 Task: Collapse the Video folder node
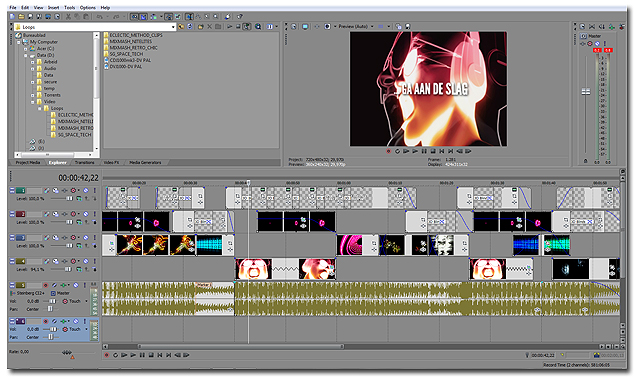pyautogui.click(x=33, y=102)
